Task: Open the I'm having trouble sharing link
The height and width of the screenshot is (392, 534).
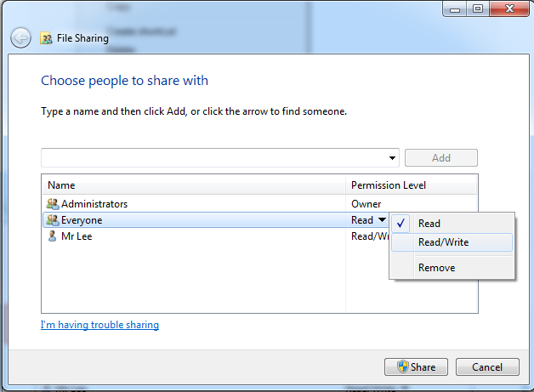Action: [99, 325]
